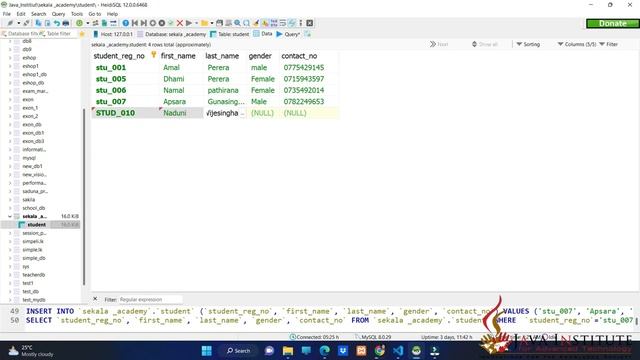Click the broom clear icon in toolbar
Screen dimensions: 640x360
pos(256,23)
